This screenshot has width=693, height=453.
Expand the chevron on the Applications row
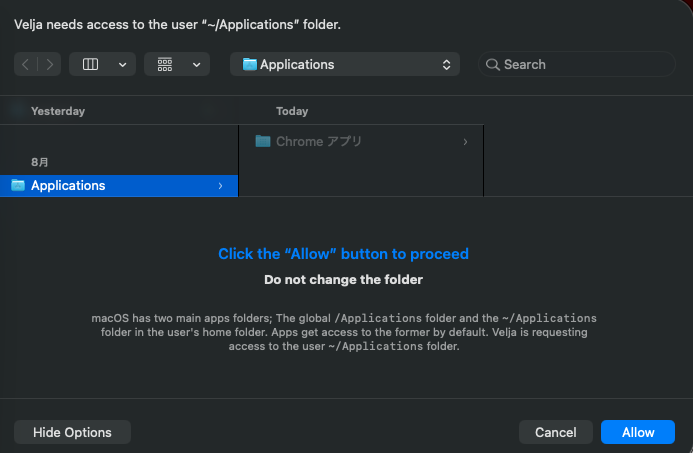click(220, 185)
